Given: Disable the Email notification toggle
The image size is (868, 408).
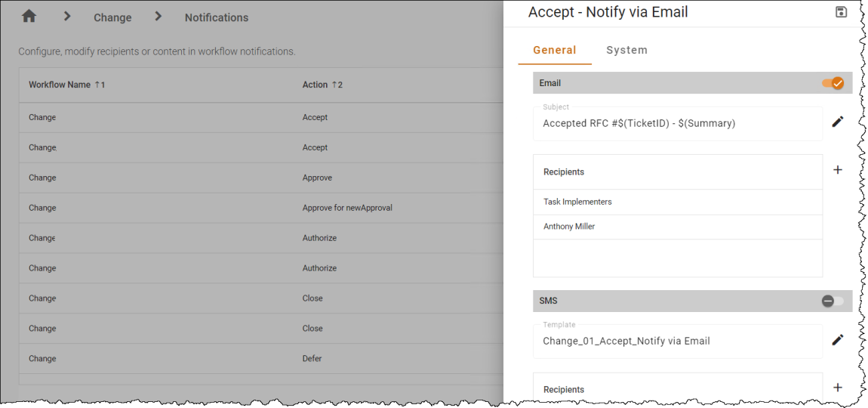Looking at the screenshot, I should pyautogui.click(x=833, y=83).
